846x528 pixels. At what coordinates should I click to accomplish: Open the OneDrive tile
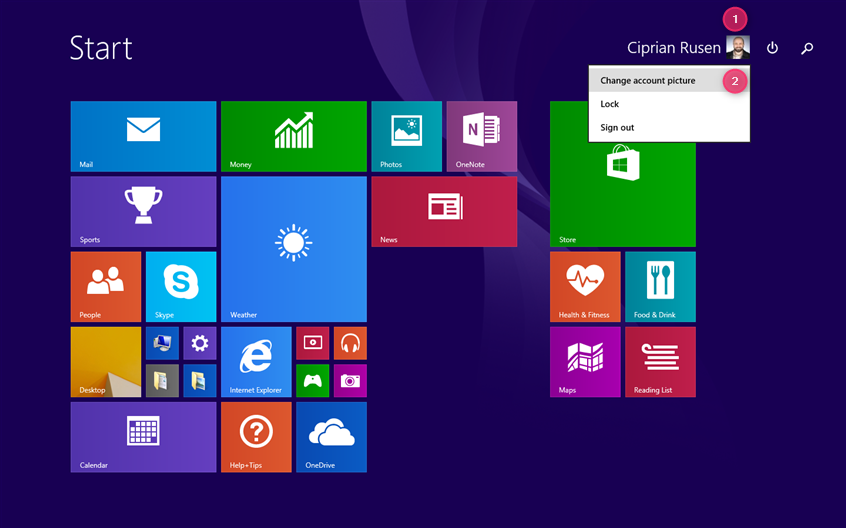[x=331, y=437]
